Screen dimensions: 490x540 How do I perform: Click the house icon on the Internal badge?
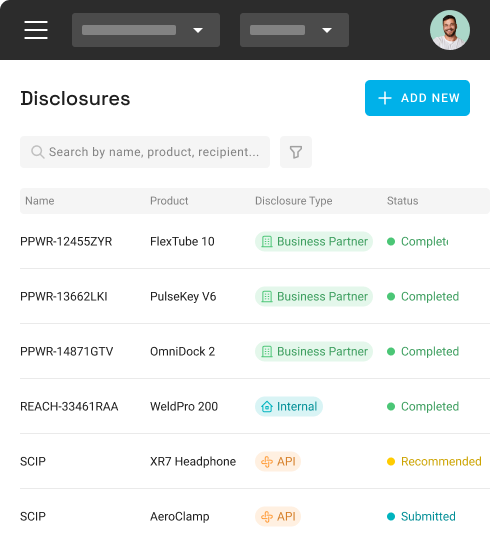267,406
